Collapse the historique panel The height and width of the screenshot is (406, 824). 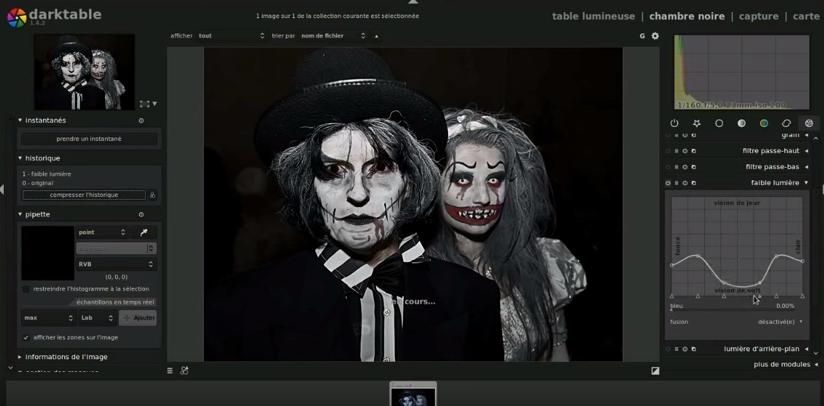click(x=20, y=158)
